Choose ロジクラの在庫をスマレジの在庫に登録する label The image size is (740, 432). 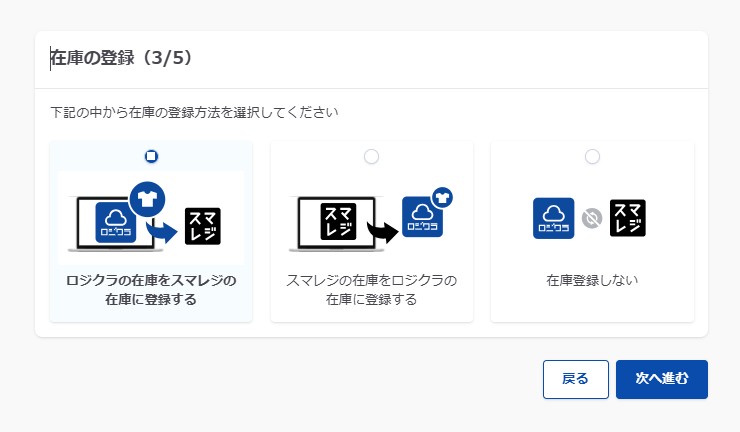coord(151,289)
